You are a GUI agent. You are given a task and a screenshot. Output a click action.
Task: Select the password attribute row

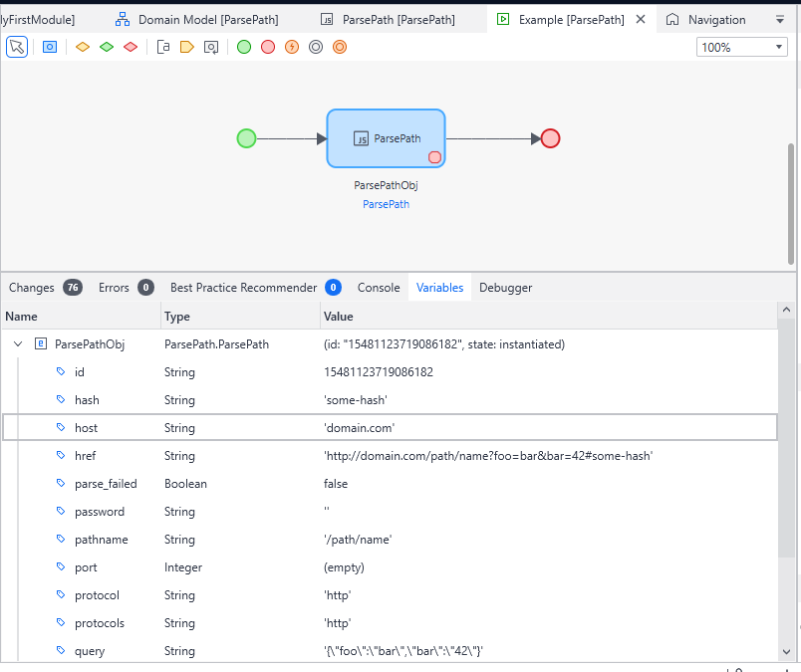click(x=390, y=511)
